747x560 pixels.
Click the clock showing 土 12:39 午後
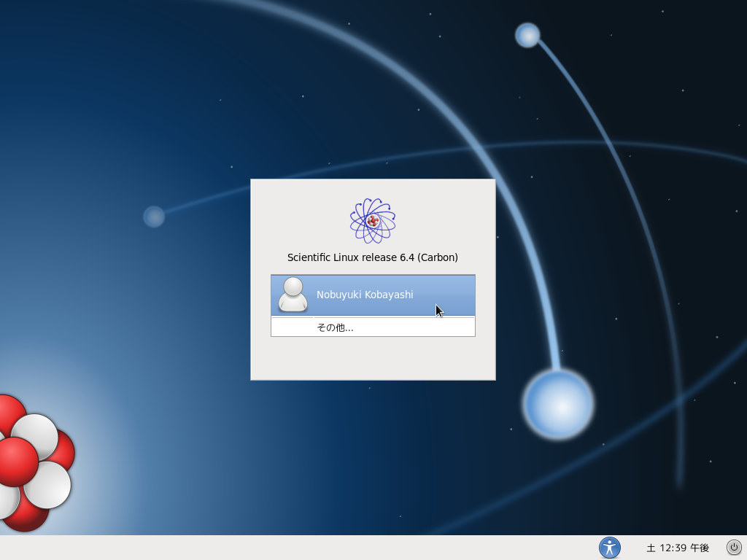[x=678, y=548]
